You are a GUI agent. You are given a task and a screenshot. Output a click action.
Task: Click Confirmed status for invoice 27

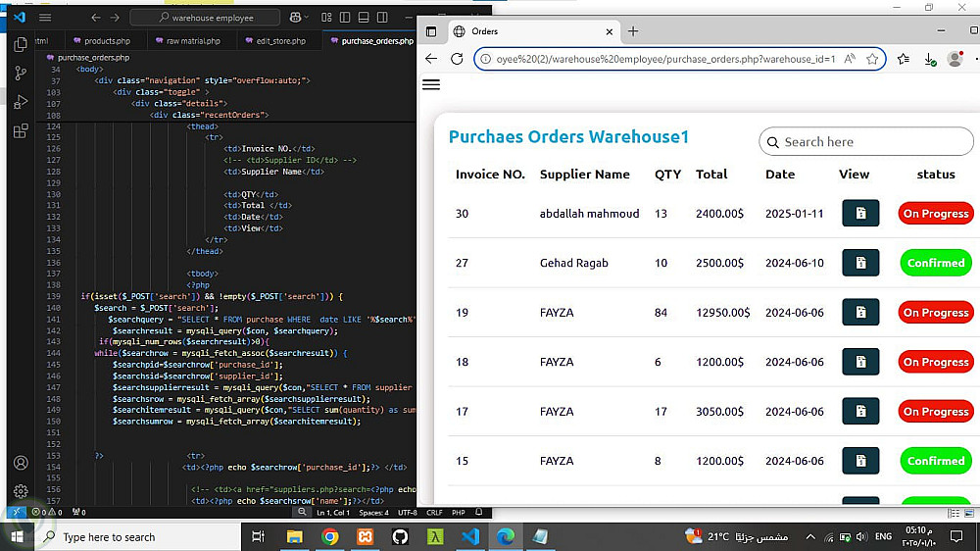point(936,263)
